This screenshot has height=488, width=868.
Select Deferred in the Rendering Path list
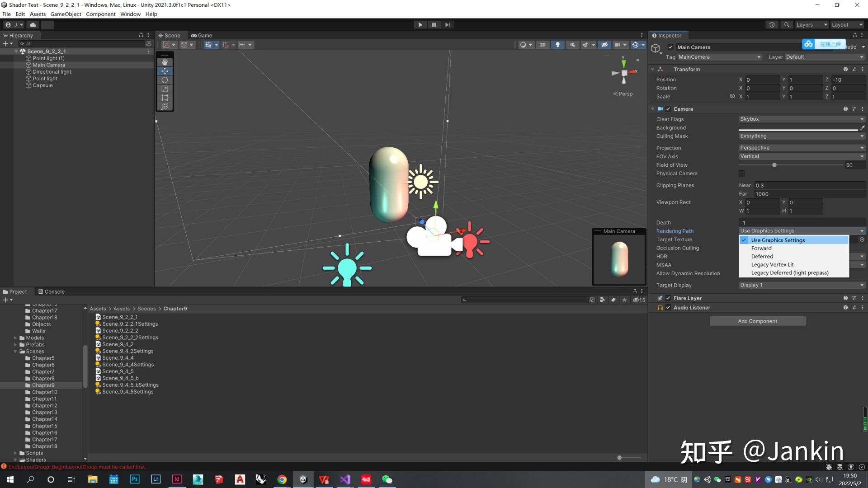(762, 256)
